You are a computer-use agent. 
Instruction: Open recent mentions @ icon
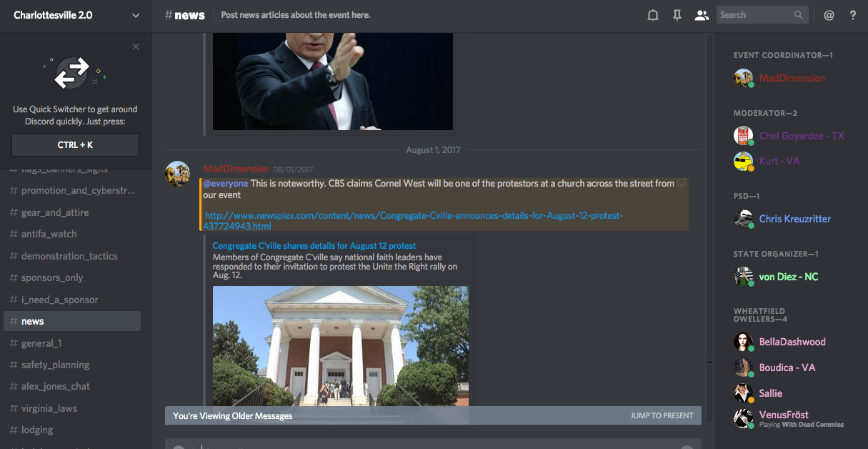pyautogui.click(x=829, y=15)
